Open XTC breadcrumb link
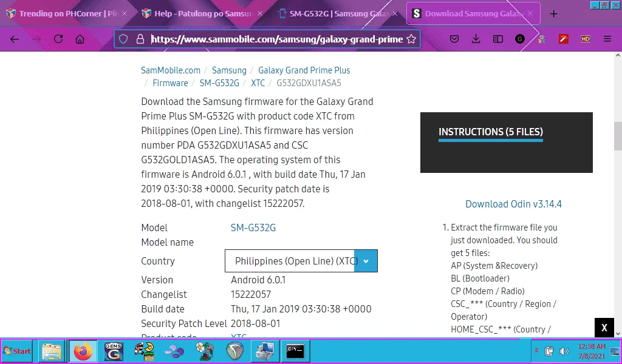This screenshot has width=622, height=364. (258, 83)
